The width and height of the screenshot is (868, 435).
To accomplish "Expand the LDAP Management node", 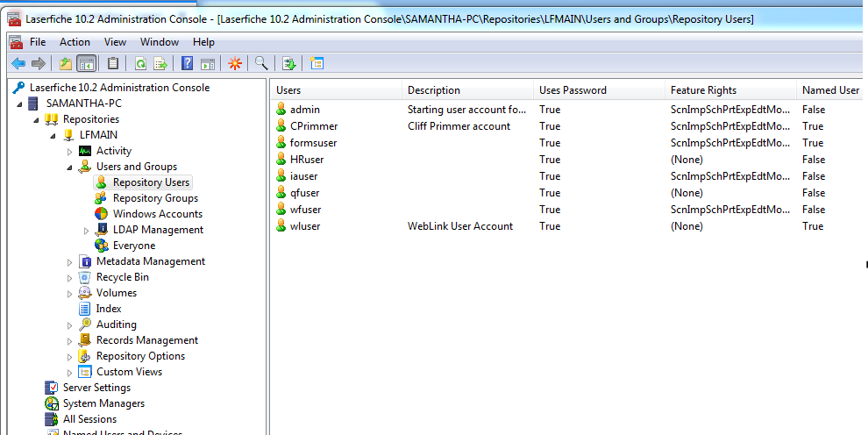I will 86,231.
